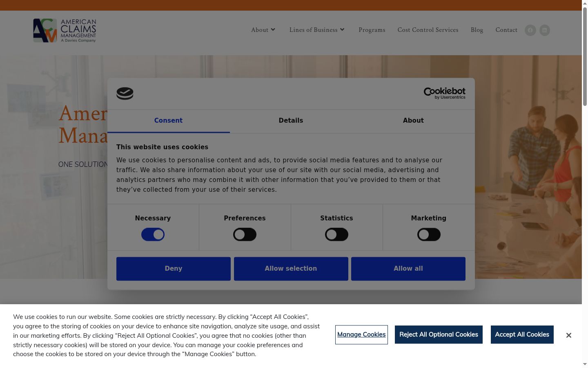
Task: Open the Programs menu item
Action: tap(372, 30)
